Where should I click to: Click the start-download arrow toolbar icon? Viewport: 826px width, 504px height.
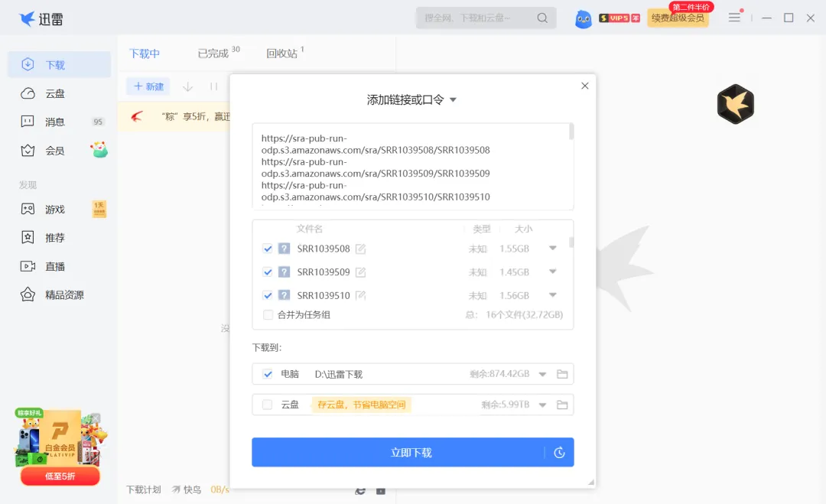pyautogui.click(x=187, y=86)
